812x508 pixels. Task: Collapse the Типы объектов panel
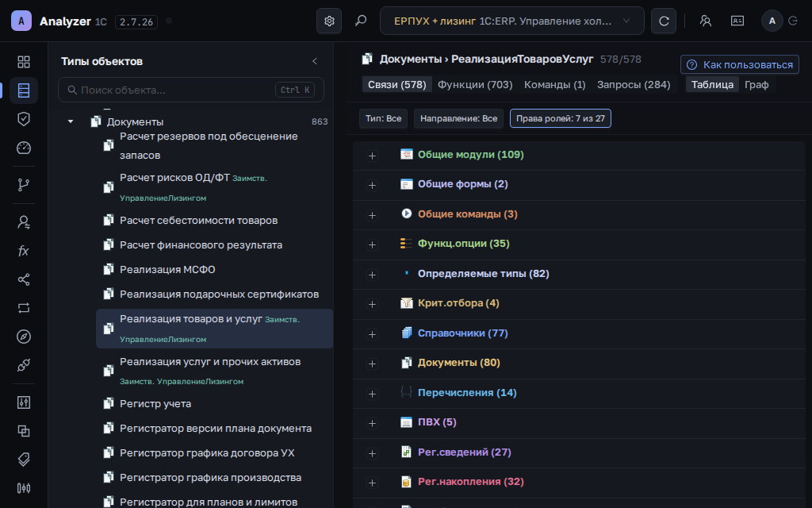315,61
